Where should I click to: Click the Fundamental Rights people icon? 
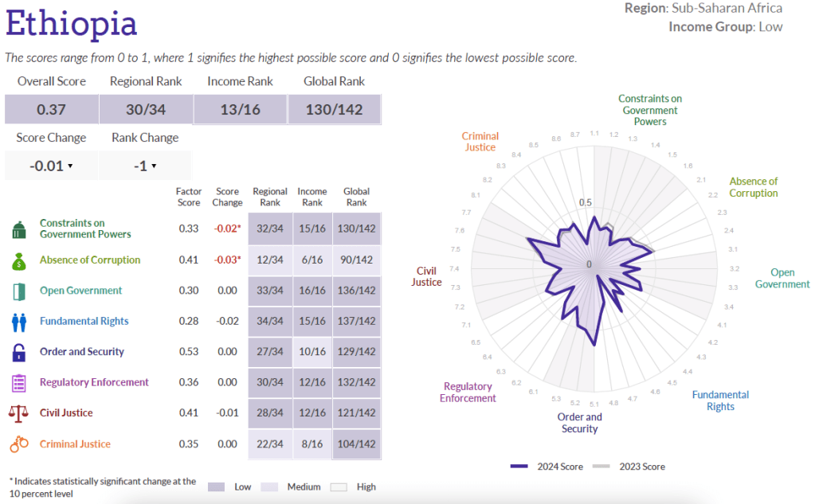point(19,322)
